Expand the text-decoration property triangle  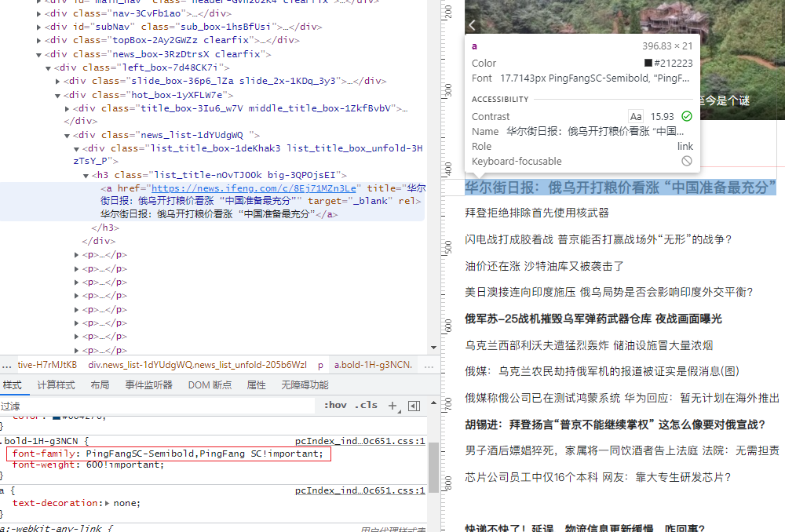point(107,504)
